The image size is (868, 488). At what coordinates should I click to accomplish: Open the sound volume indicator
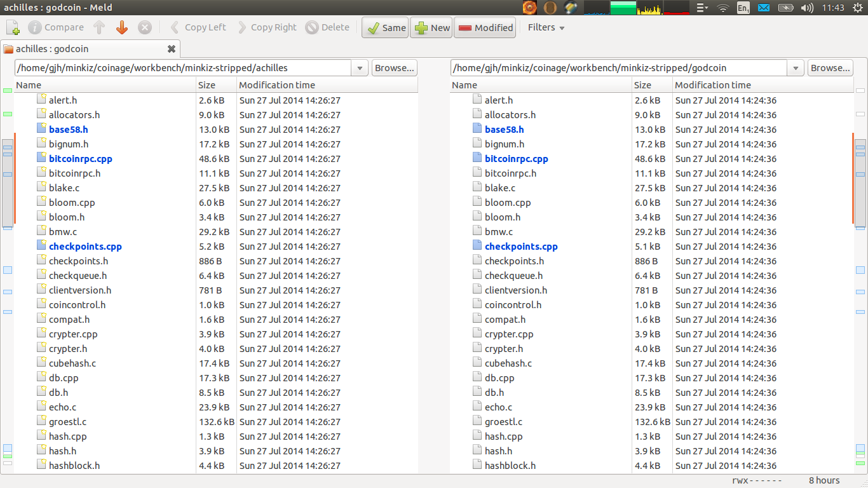coord(807,8)
